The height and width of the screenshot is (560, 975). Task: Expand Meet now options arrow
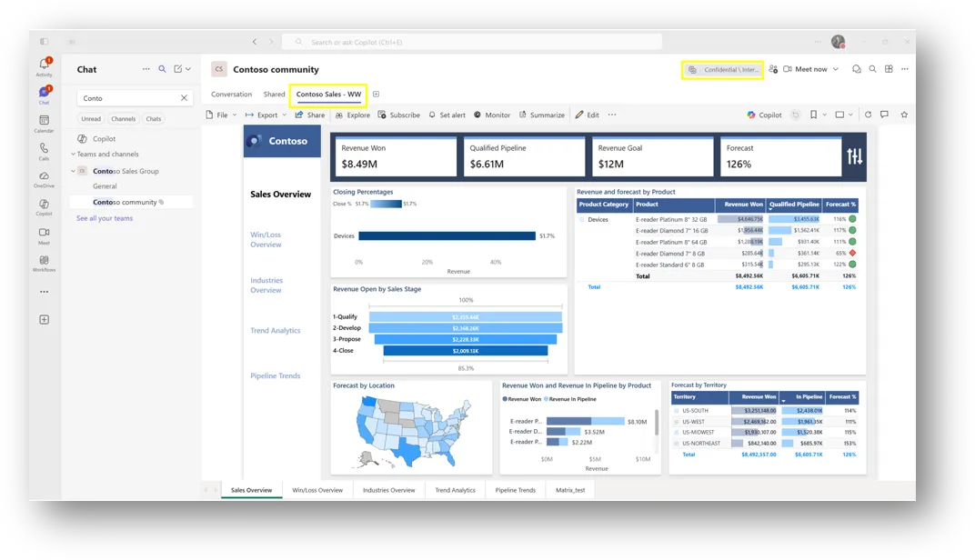pyautogui.click(x=836, y=69)
